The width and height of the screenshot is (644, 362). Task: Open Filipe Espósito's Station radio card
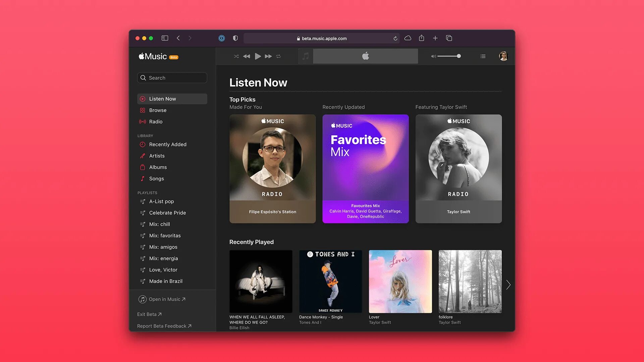272,168
